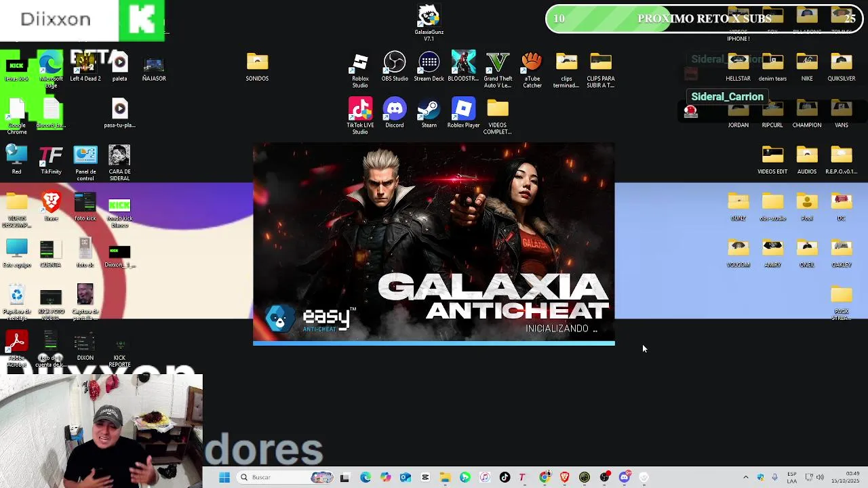The image size is (868, 488).
Task: Open CapCut from the taskbar
Action: click(x=425, y=477)
